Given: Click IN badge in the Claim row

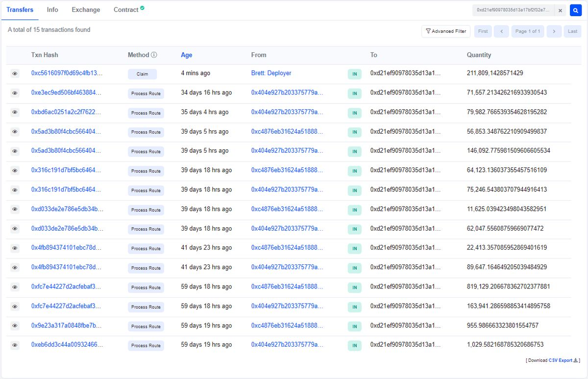Looking at the screenshot, I should pyautogui.click(x=354, y=74).
